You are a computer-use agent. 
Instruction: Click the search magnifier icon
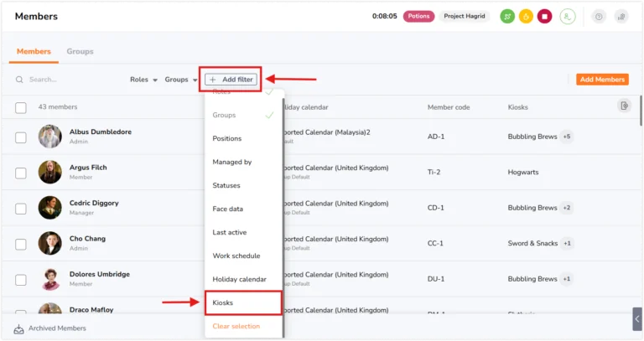click(x=19, y=80)
